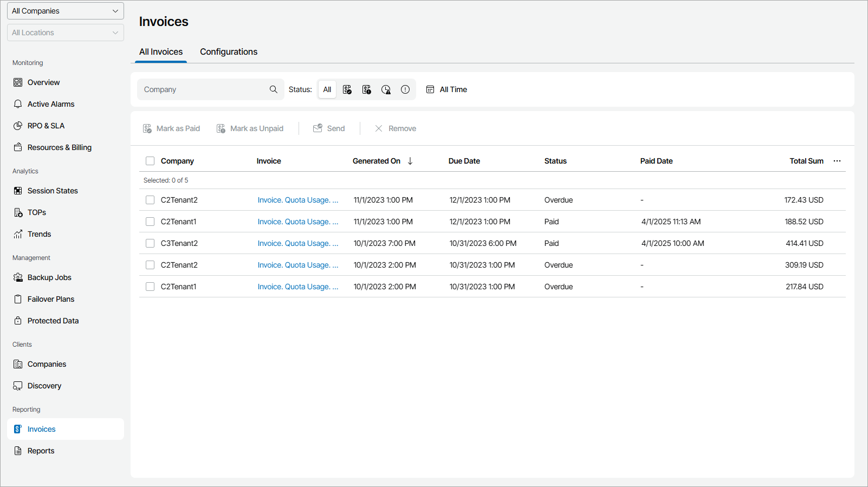Open the 414.41 USD Quota Usage invoice link
Screen dimensions: 868x487
pos(297,243)
